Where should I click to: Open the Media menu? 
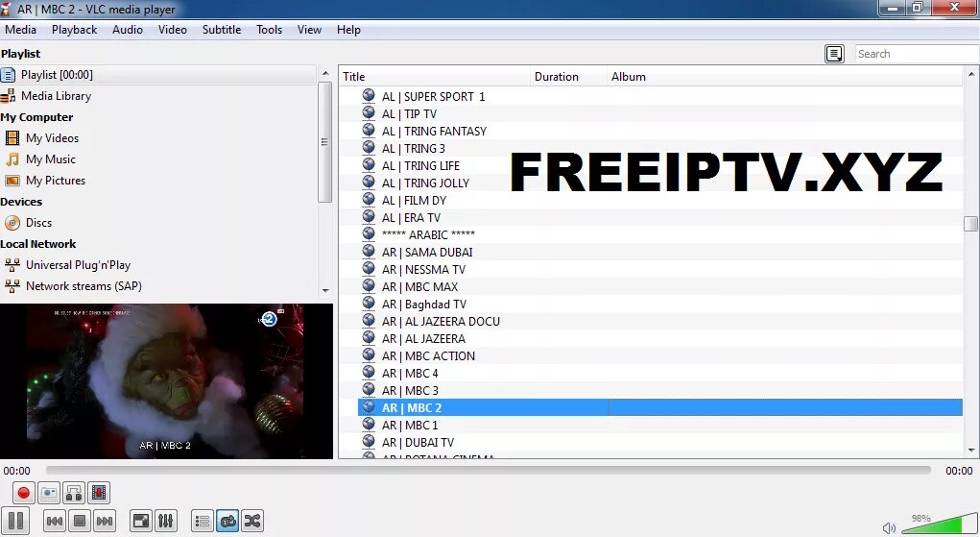click(20, 30)
